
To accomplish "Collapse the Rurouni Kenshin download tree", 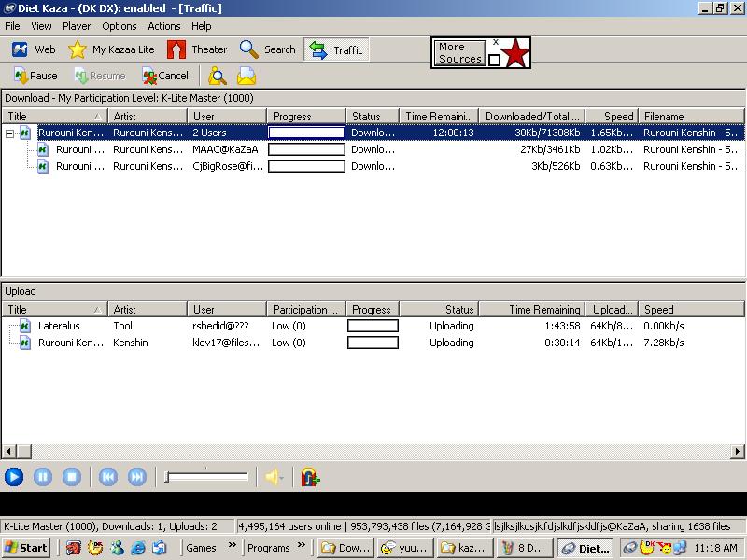I will pos(9,133).
